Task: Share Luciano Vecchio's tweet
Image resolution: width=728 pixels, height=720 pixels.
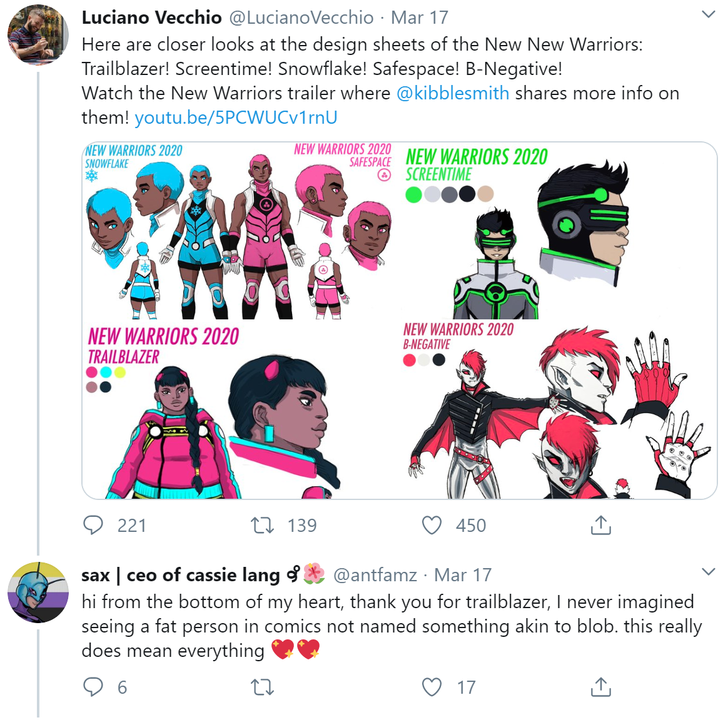Action: (x=601, y=525)
